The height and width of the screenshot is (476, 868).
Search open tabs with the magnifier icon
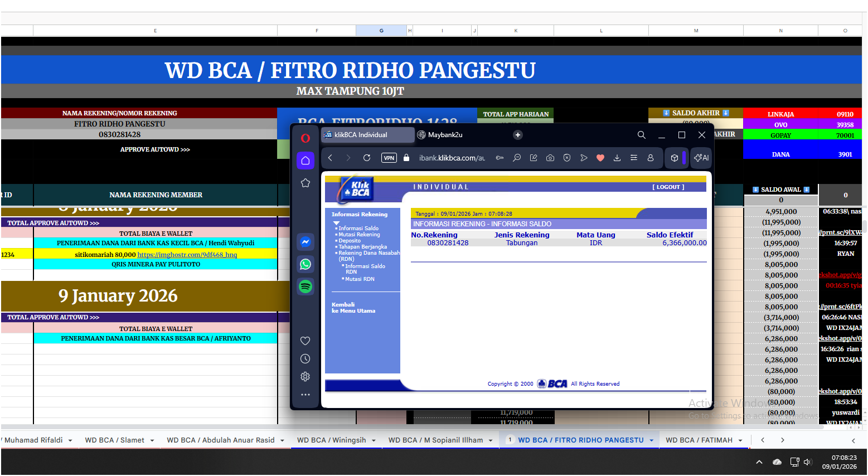coord(642,135)
